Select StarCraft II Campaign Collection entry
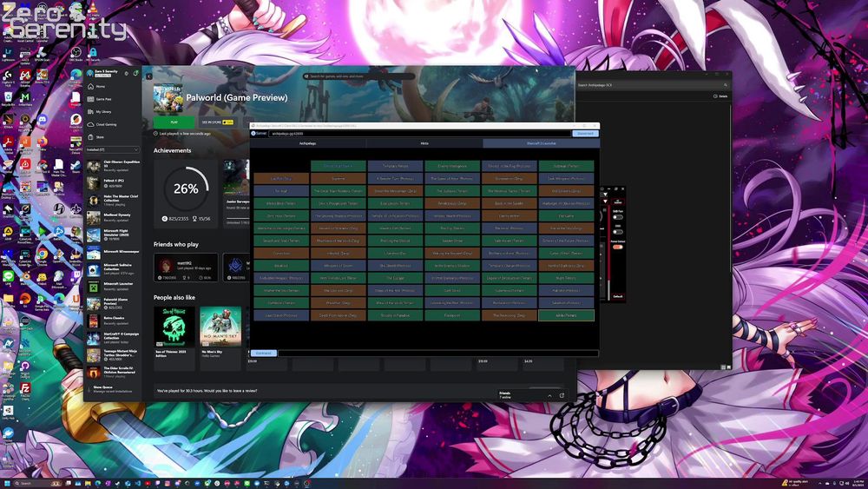The image size is (868, 489). [x=113, y=337]
